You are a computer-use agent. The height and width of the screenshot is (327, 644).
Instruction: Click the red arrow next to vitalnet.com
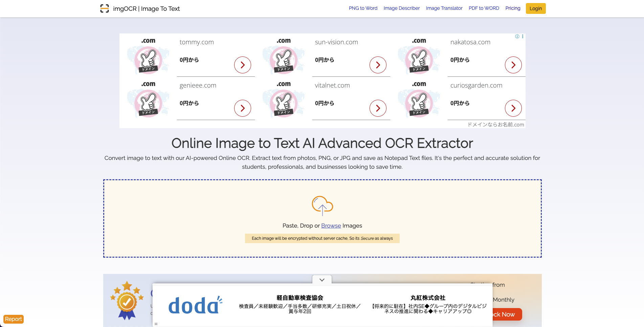pyautogui.click(x=378, y=108)
